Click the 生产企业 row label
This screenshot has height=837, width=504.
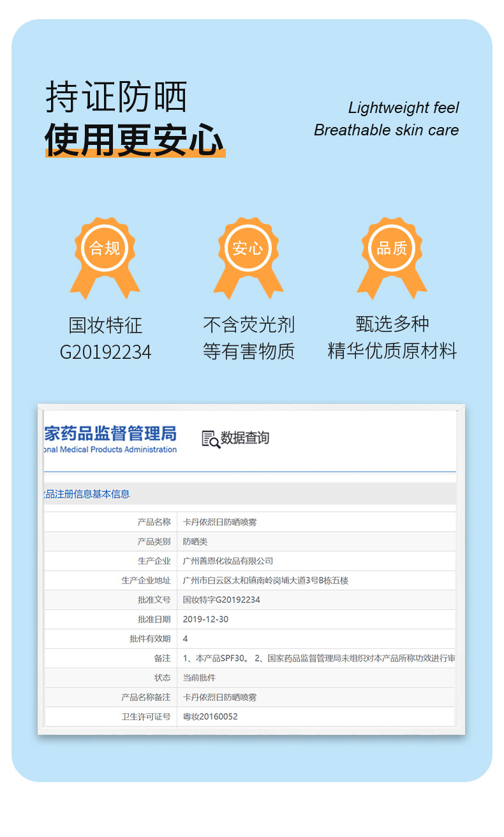point(154,561)
